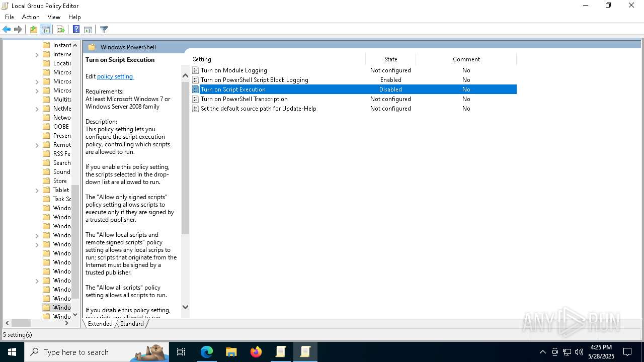Expand the Interne folder in tree
Image resolution: width=644 pixels, height=362 pixels.
tap(37, 54)
